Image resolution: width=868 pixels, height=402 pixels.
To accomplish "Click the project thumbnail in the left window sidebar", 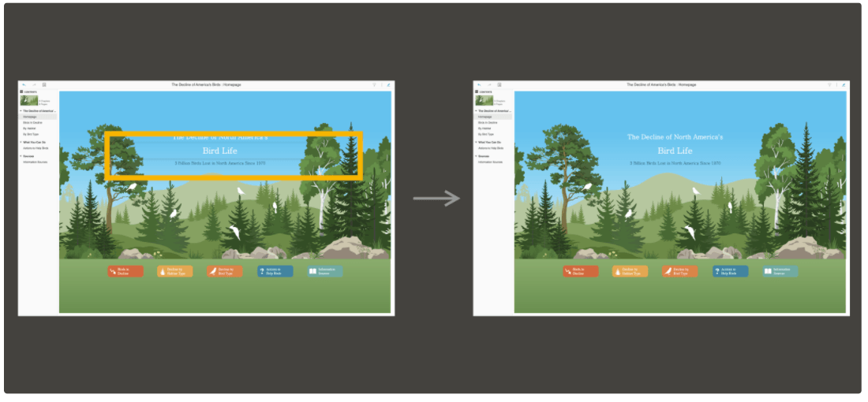I will 30,100.
